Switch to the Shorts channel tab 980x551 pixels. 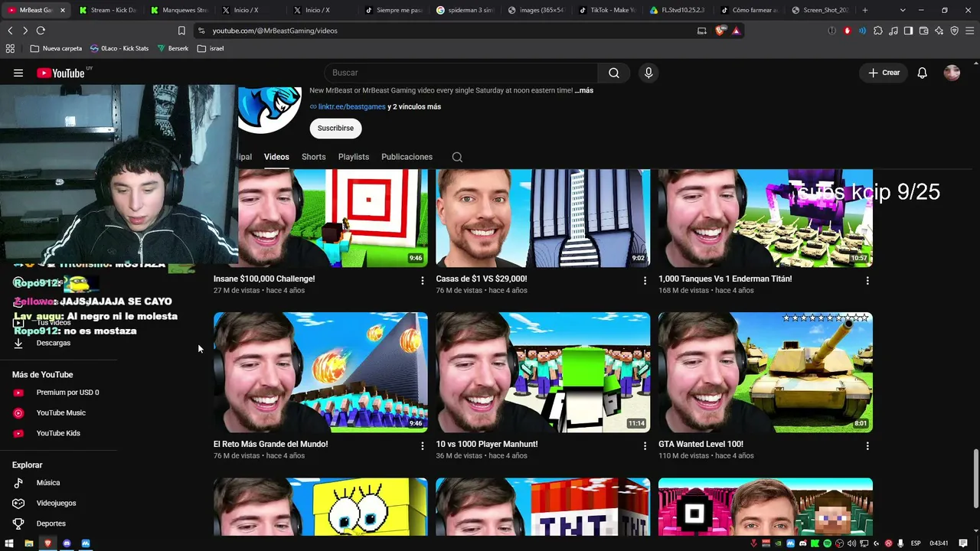click(x=314, y=157)
